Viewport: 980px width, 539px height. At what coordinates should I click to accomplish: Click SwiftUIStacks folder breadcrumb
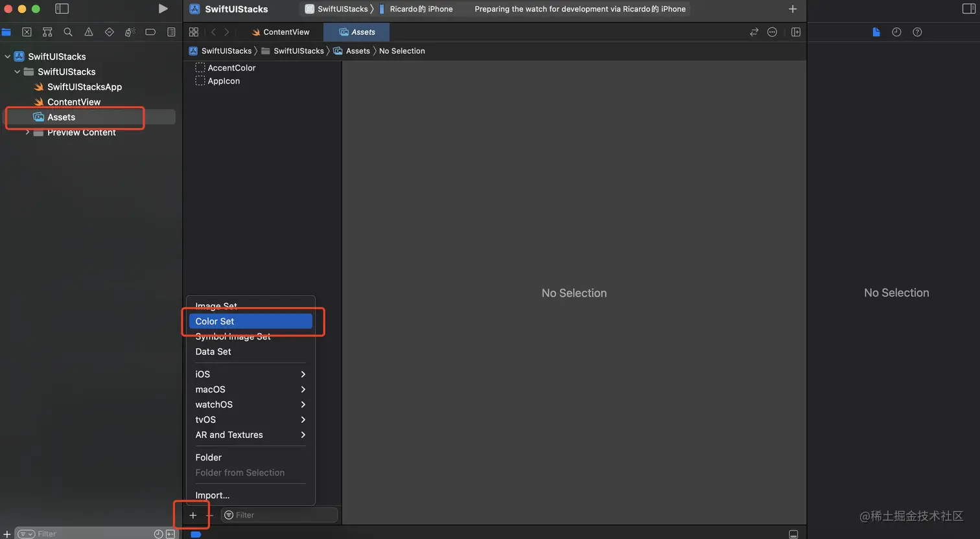pos(292,51)
